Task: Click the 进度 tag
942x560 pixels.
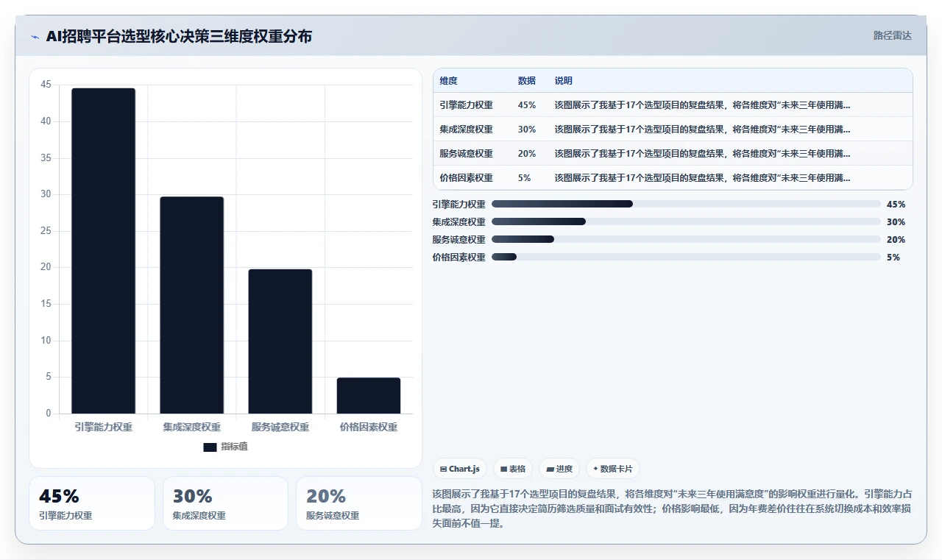Action: [559, 469]
